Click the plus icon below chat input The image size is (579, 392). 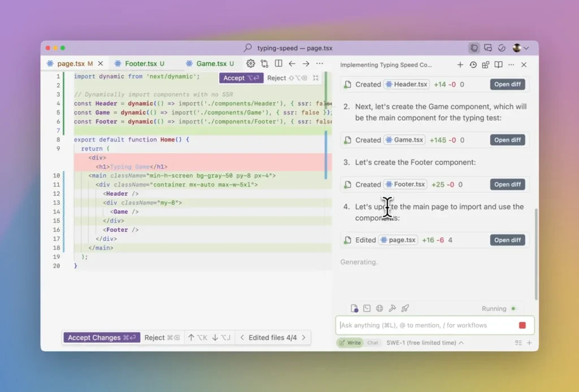point(529,343)
